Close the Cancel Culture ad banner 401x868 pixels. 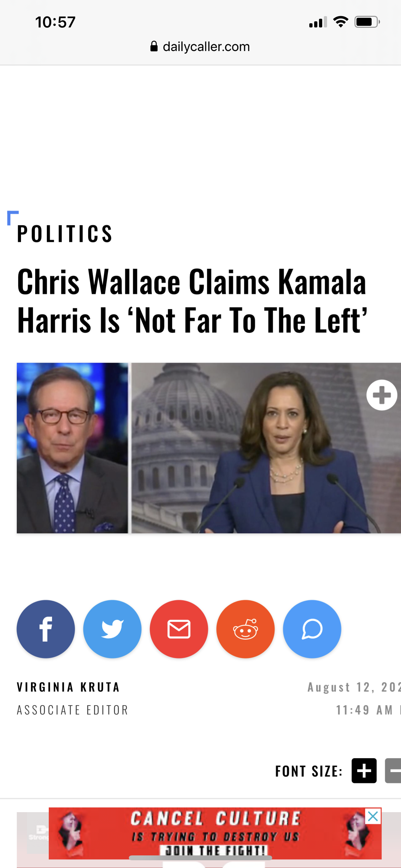(373, 816)
